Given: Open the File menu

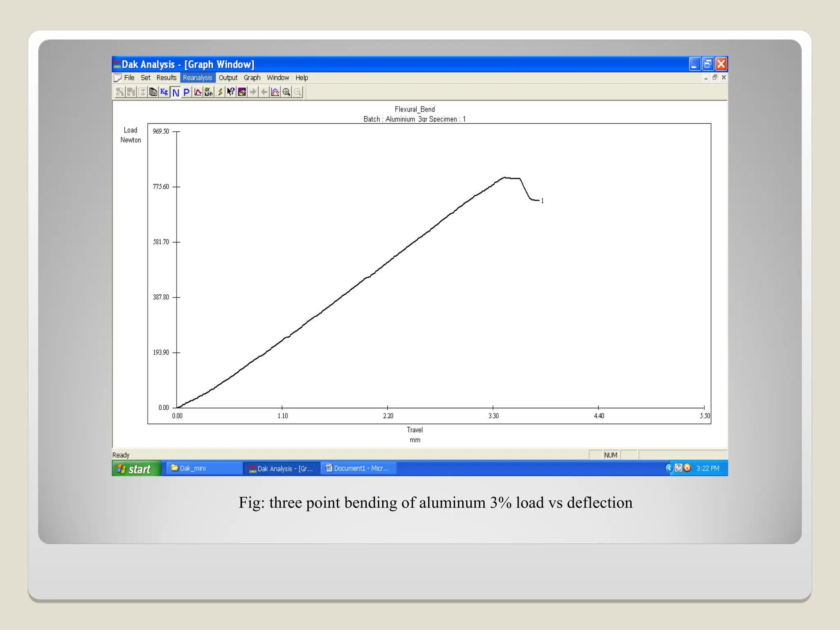Looking at the screenshot, I should tap(129, 78).
